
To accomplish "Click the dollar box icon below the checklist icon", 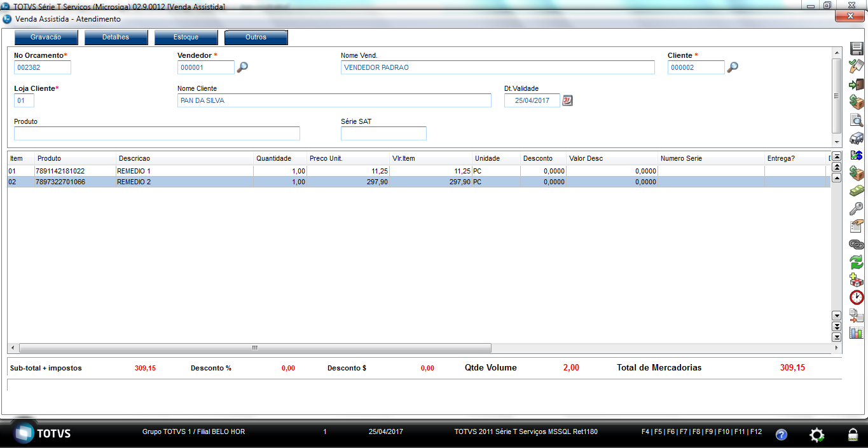I will pyautogui.click(x=857, y=173).
